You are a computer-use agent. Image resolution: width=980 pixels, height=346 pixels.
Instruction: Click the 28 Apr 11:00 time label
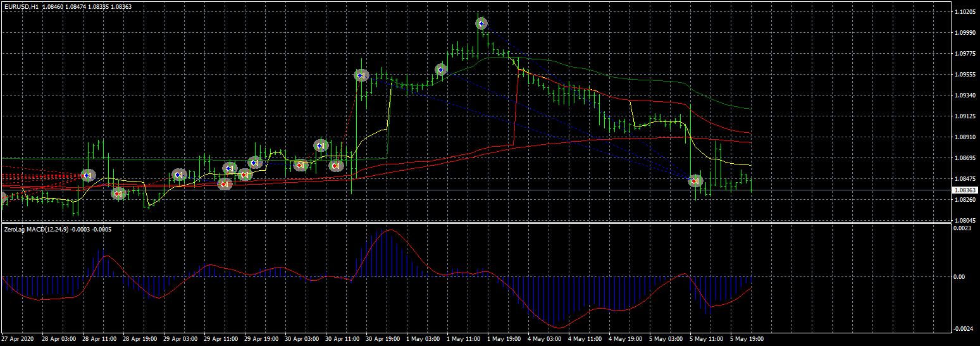(99, 339)
